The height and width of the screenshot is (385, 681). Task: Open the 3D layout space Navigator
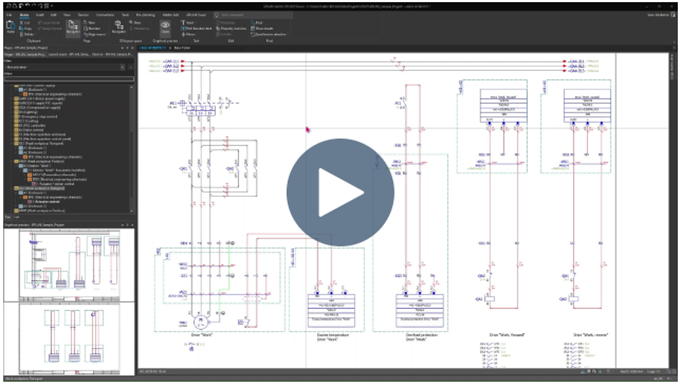pos(119,27)
